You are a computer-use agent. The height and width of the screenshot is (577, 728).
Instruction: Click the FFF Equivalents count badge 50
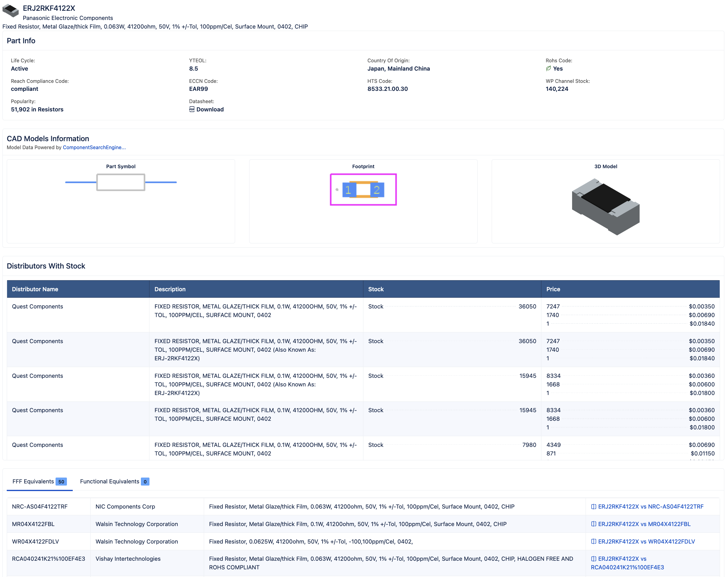click(x=61, y=482)
